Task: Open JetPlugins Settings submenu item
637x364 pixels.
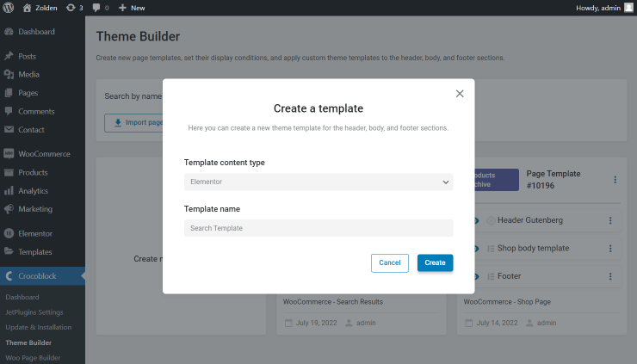Action: click(34, 312)
